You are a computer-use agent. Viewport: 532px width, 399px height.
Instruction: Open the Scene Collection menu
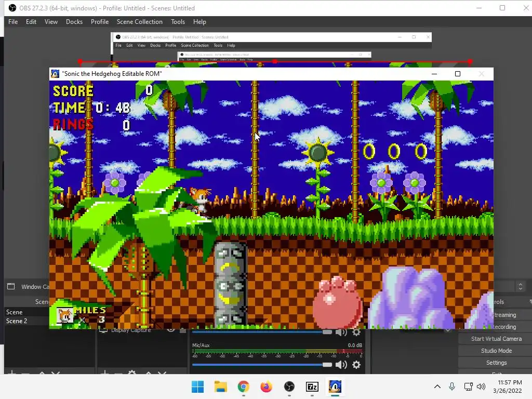pos(139,22)
